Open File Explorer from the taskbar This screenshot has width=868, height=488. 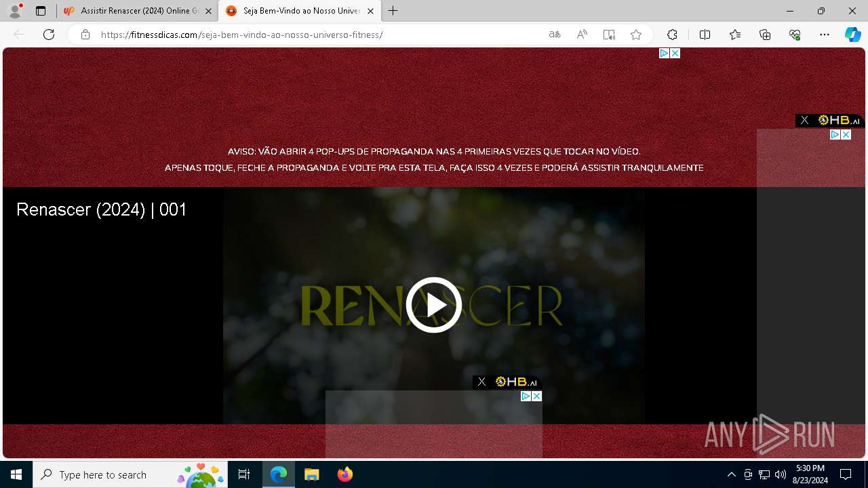tap(311, 474)
